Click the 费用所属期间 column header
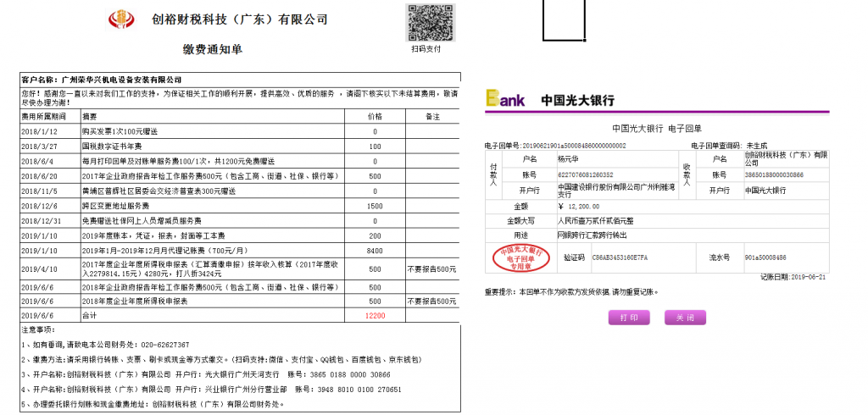Screen dimensions: 868x415 (43, 116)
